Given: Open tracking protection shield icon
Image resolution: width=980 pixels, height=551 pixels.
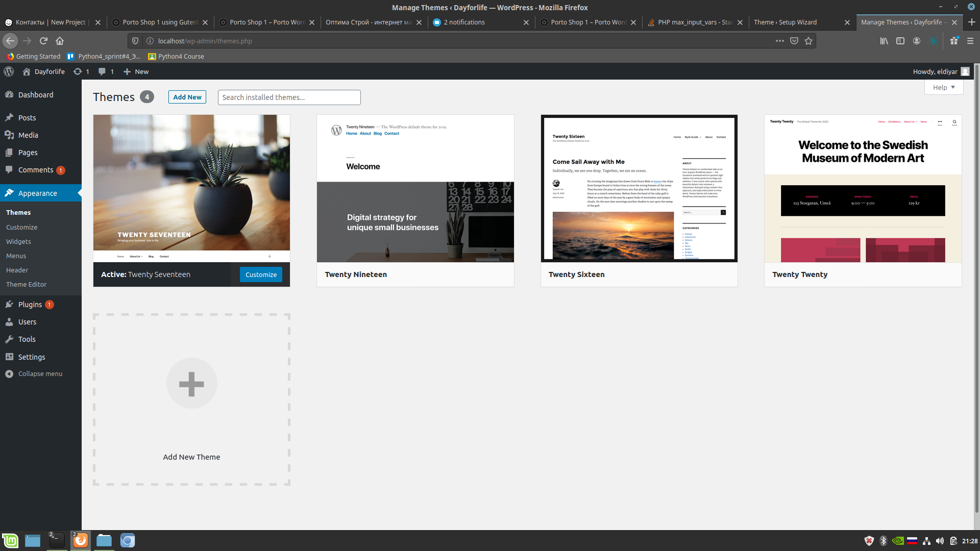Looking at the screenshot, I should (135, 41).
